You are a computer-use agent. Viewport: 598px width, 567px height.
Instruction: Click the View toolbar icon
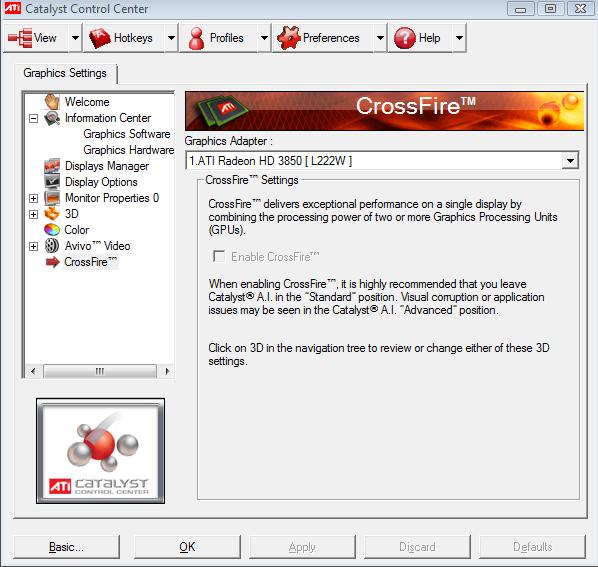[20, 38]
